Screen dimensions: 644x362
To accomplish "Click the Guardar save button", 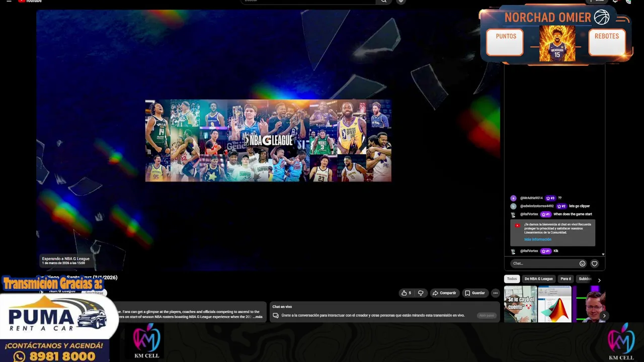I will [x=475, y=293].
